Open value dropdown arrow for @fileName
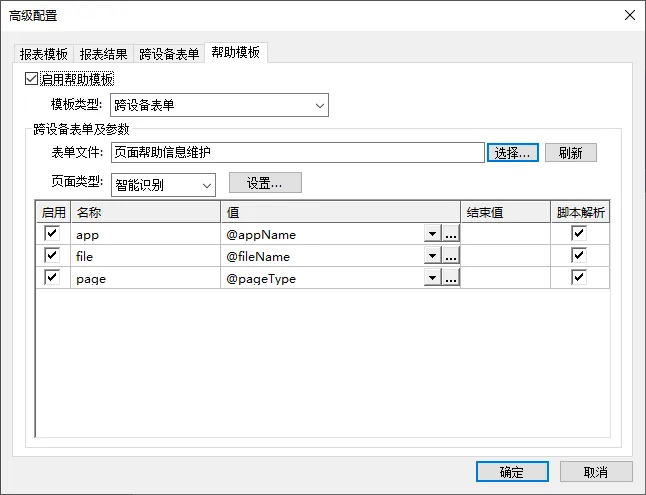The image size is (646, 495). pyautogui.click(x=432, y=255)
